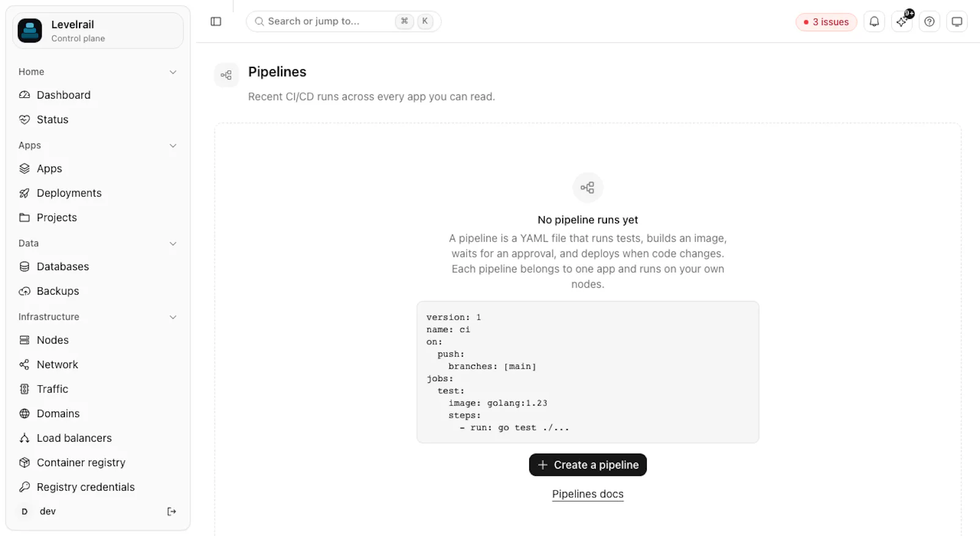Click the K shortcut key hint
Screen dimensions: 980x536
[425, 21]
